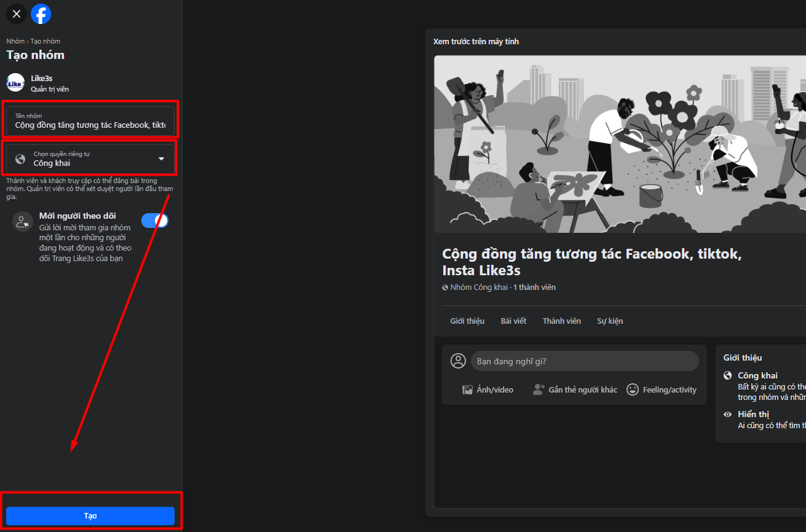Toggle the Mời người theo dõi switch

(155, 221)
